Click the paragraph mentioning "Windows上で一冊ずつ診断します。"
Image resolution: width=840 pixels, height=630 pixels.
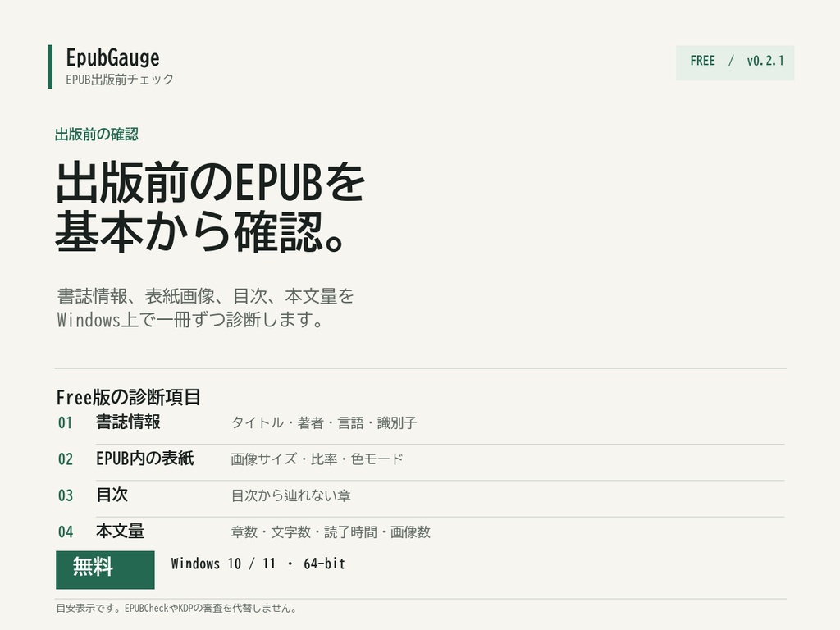[205, 308]
